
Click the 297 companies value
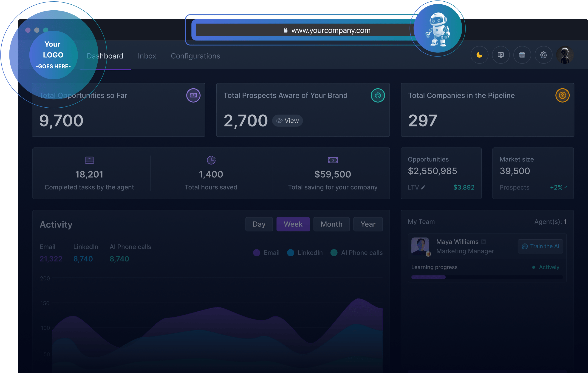click(423, 121)
